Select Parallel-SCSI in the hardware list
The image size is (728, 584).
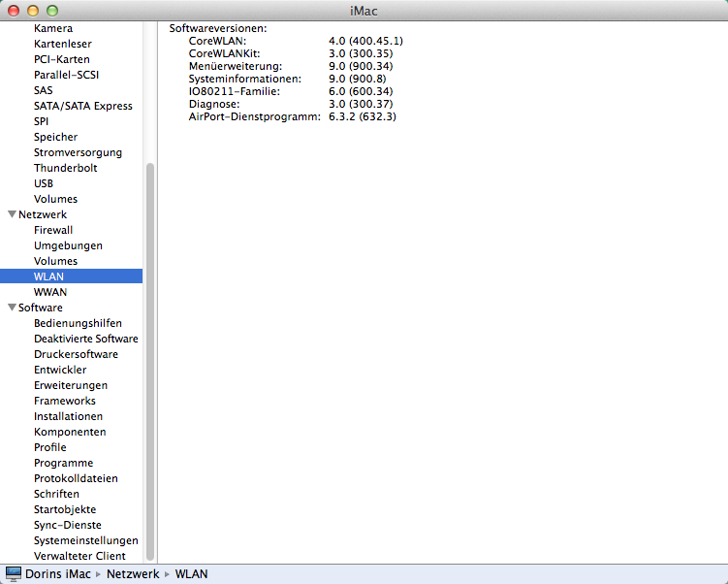coord(66,75)
